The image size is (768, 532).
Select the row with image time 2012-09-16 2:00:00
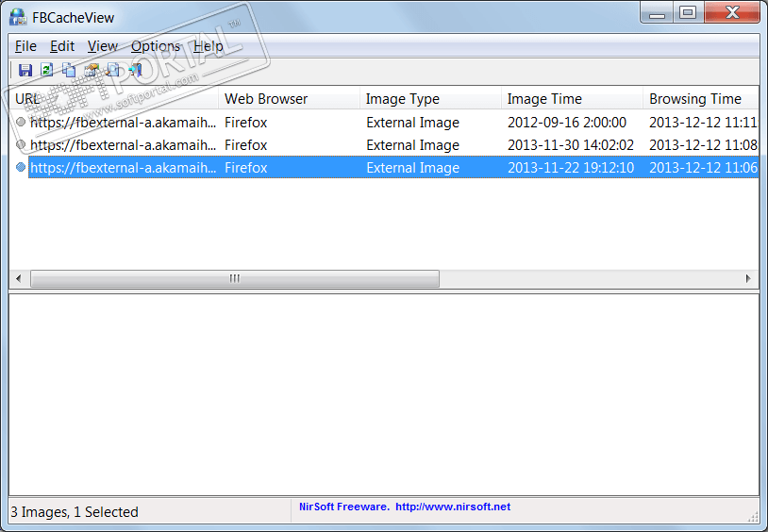(x=384, y=122)
